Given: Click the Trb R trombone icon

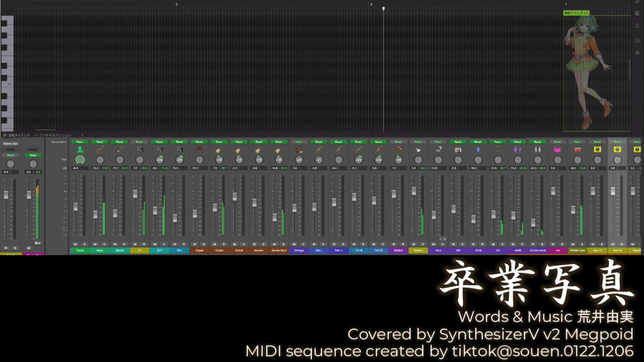Looking at the screenshot, I should [x=358, y=149].
